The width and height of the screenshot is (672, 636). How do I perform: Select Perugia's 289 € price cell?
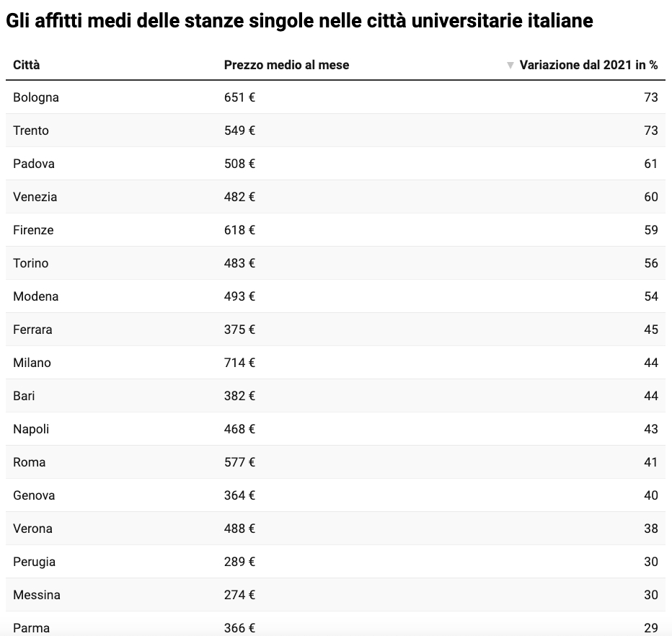tap(239, 562)
